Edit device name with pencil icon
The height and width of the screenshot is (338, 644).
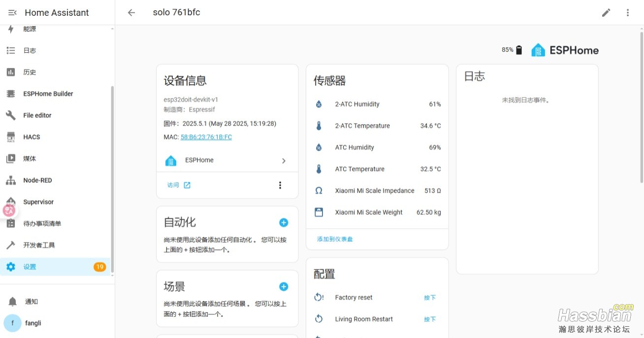[x=606, y=13]
